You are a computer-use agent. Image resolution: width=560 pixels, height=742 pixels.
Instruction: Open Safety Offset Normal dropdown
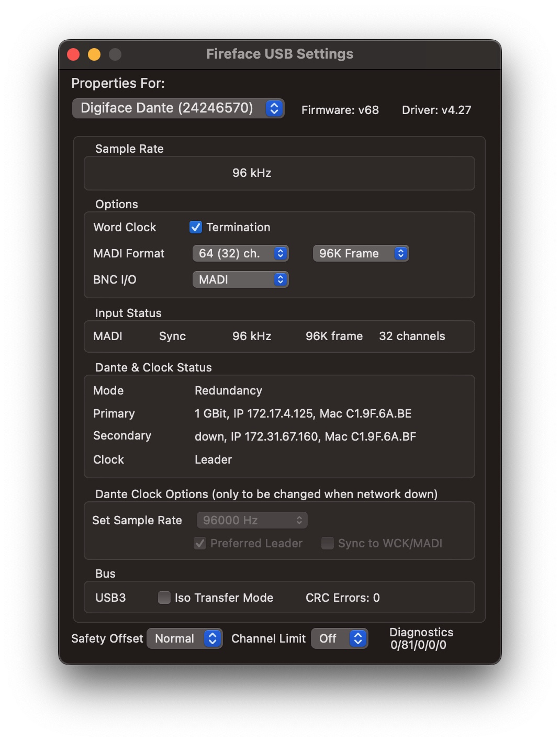pyautogui.click(x=185, y=638)
